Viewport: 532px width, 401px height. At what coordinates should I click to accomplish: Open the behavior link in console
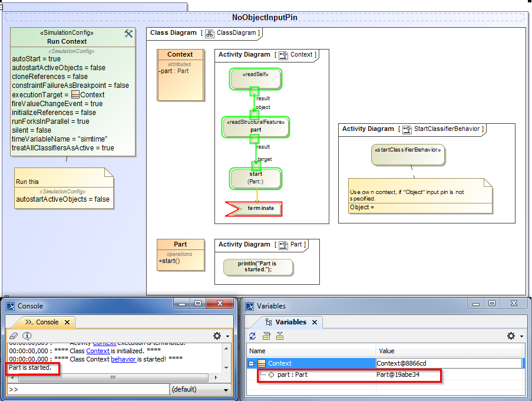[x=123, y=359]
